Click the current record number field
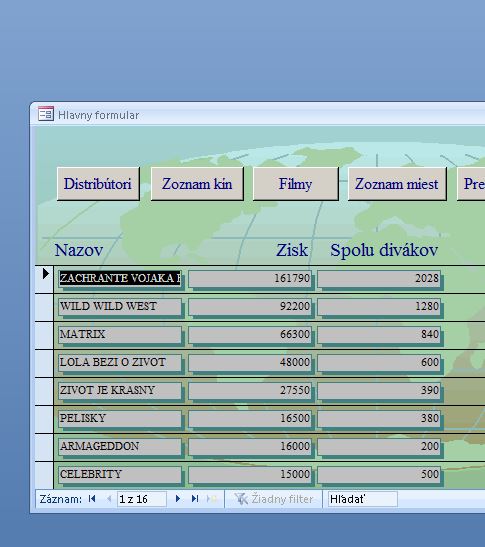The height and width of the screenshot is (547, 485). (x=142, y=499)
